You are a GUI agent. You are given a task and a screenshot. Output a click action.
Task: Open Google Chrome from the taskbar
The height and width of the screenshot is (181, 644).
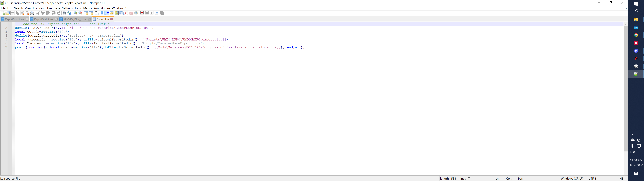pyautogui.click(x=636, y=35)
